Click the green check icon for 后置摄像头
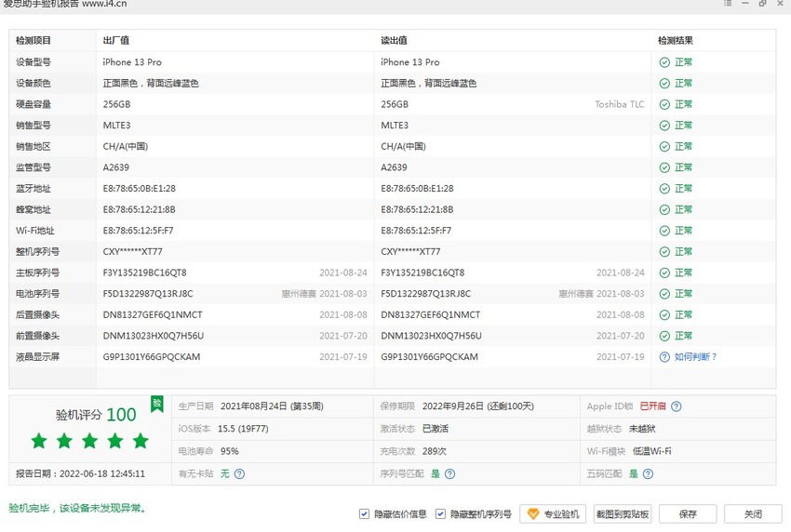Screen dimensions: 791x532 tap(664, 314)
